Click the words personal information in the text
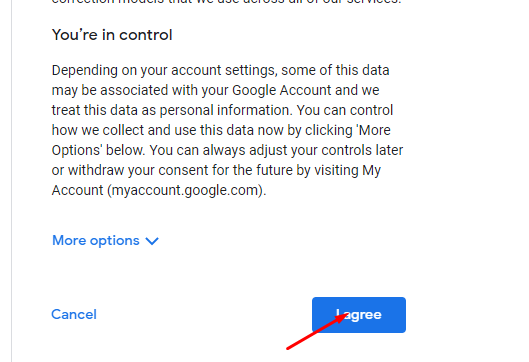 point(226,111)
